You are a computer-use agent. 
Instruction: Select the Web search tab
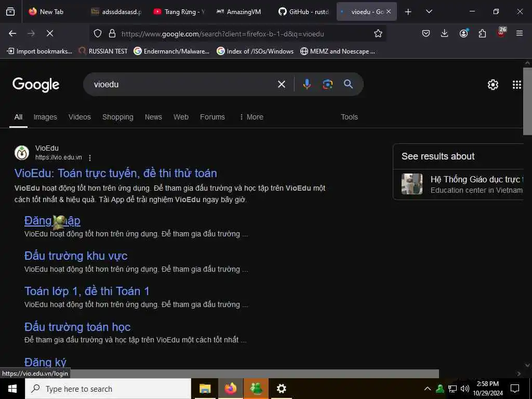[x=181, y=117]
